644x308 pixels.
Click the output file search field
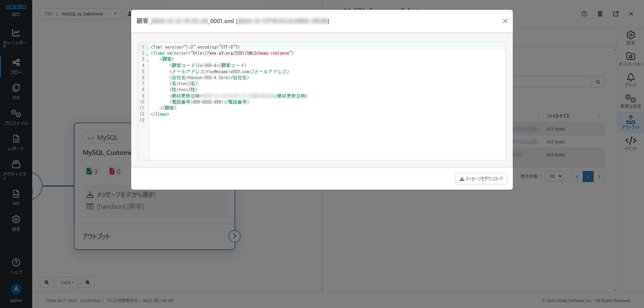click(x=552, y=82)
